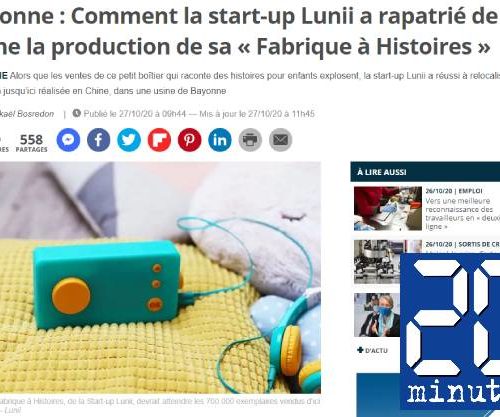
Task: Share article on LinkedIn
Action: coord(220,140)
